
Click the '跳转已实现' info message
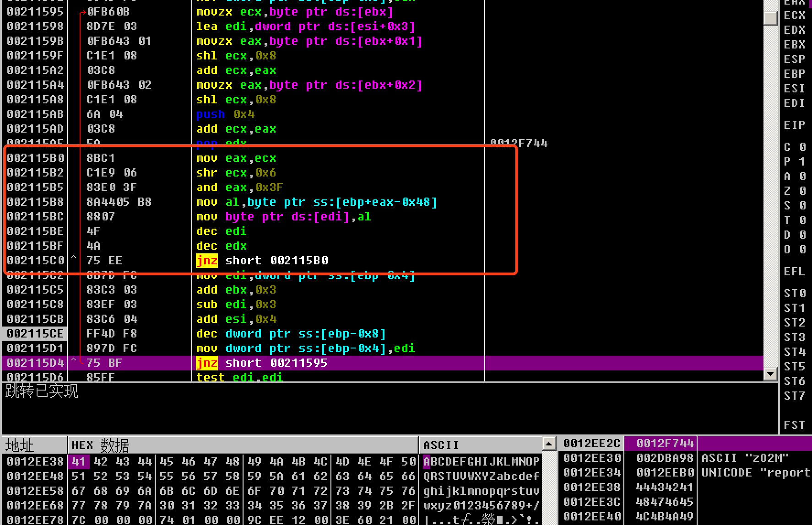point(42,391)
